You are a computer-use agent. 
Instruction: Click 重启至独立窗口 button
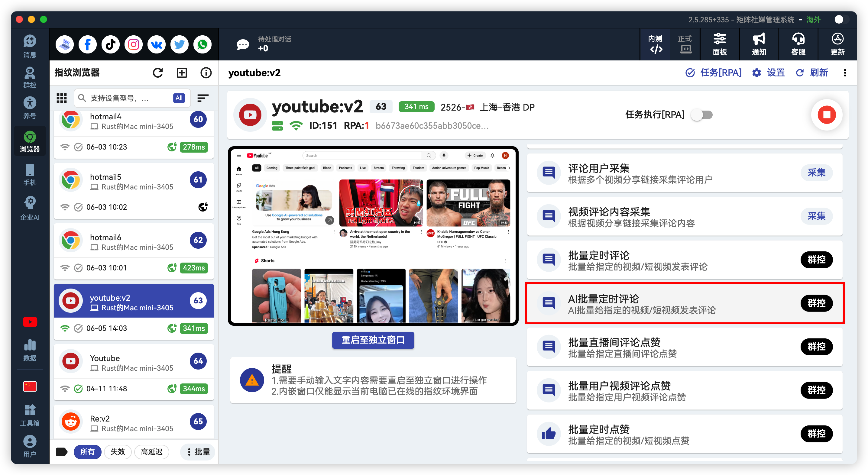[373, 340]
